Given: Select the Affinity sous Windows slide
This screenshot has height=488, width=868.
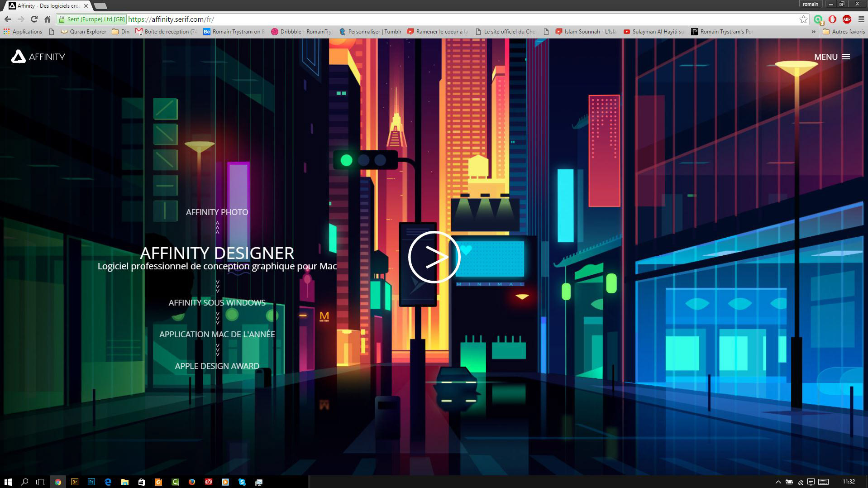Looking at the screenshot, I should [x=217, y=302].
